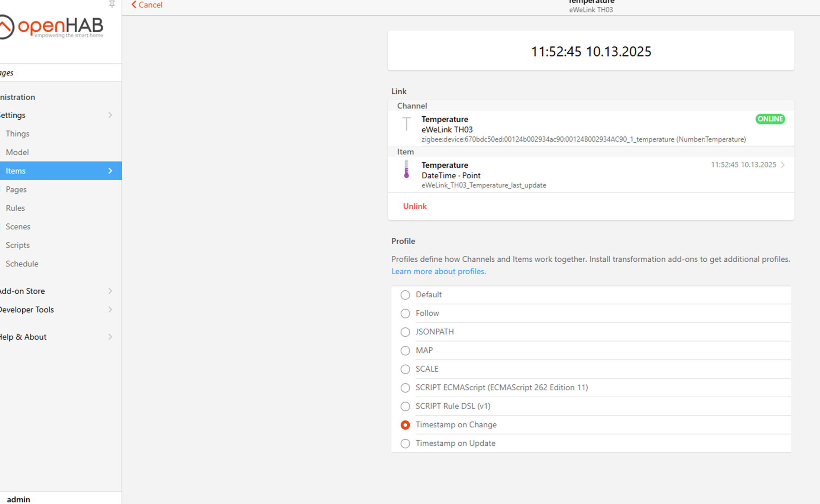Click the admin user entry
Viewport: 820px width, 504px height.
(18, 499)
